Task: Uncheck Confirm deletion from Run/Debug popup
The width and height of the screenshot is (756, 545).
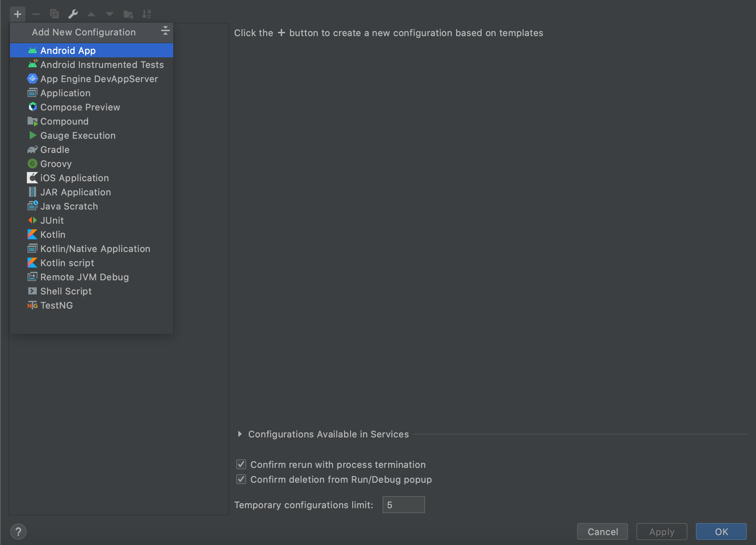Action: [x=241, y=479]
